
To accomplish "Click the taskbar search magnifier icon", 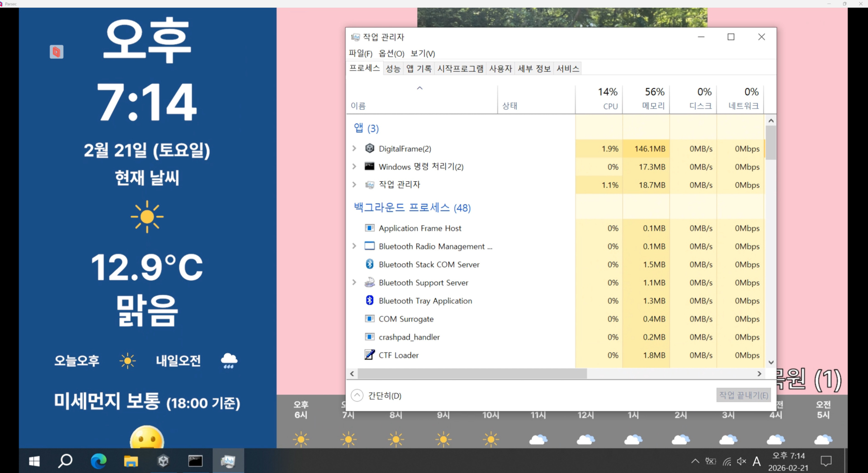I will 66,461.
